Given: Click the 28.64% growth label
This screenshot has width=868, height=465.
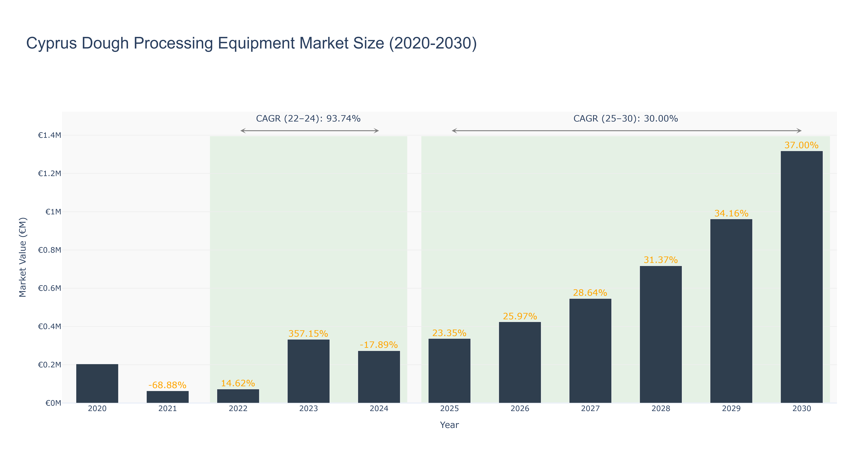Looking at the screenshot, I should click(590, 292).
